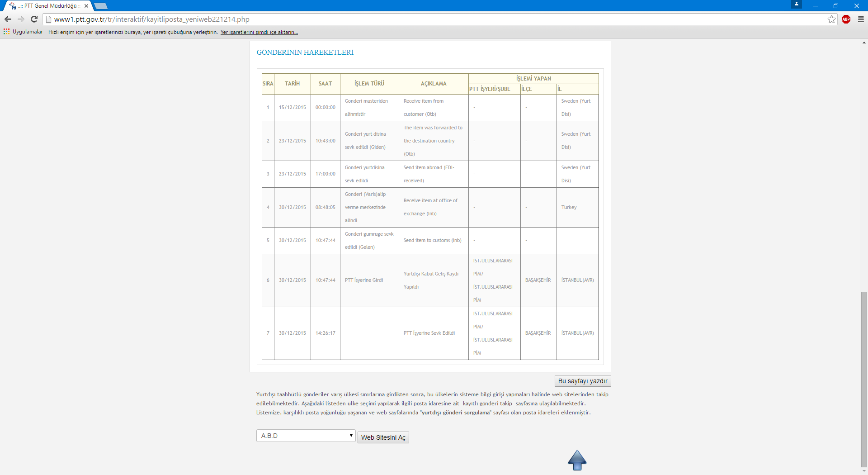Open the Uygulamalar apps shortcut
This screenshot has width=868, height=475.
coord(23,32)
